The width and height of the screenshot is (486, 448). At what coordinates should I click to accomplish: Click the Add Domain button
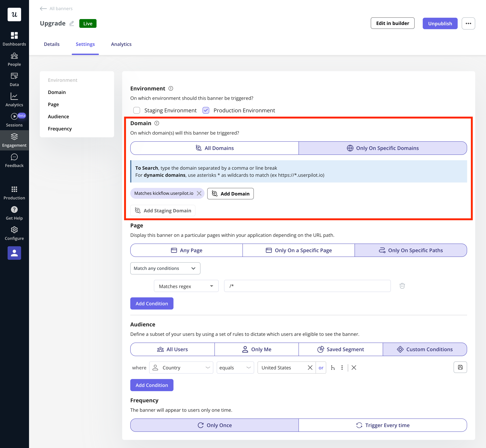[230, 194]
